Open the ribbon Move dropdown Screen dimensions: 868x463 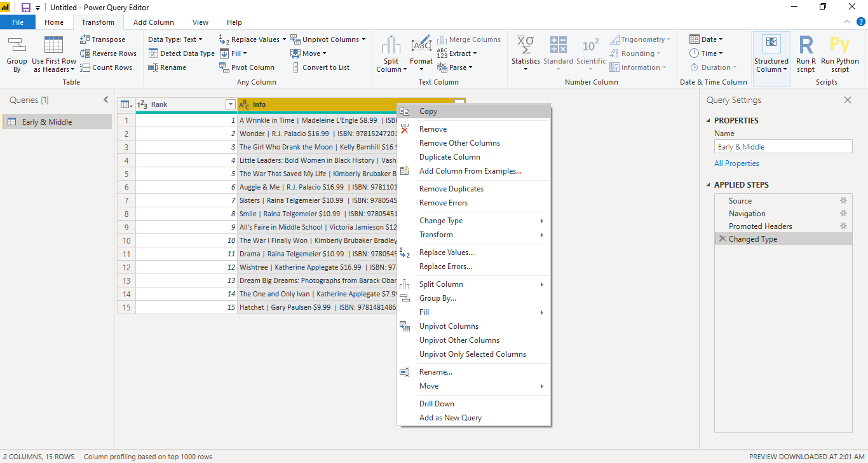pos(308,53)
